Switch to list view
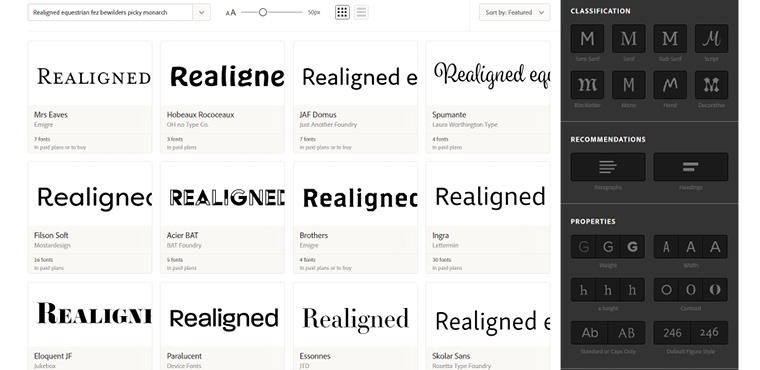This screenshot has width=760, height=370. tap(361, 12)
